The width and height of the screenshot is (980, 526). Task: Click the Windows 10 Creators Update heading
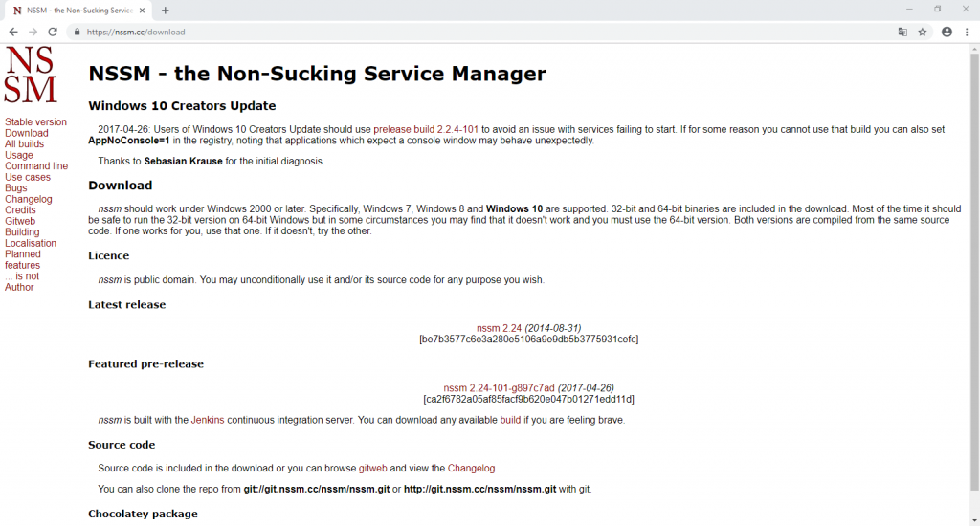pyautogui.click(x=182, y=105)
